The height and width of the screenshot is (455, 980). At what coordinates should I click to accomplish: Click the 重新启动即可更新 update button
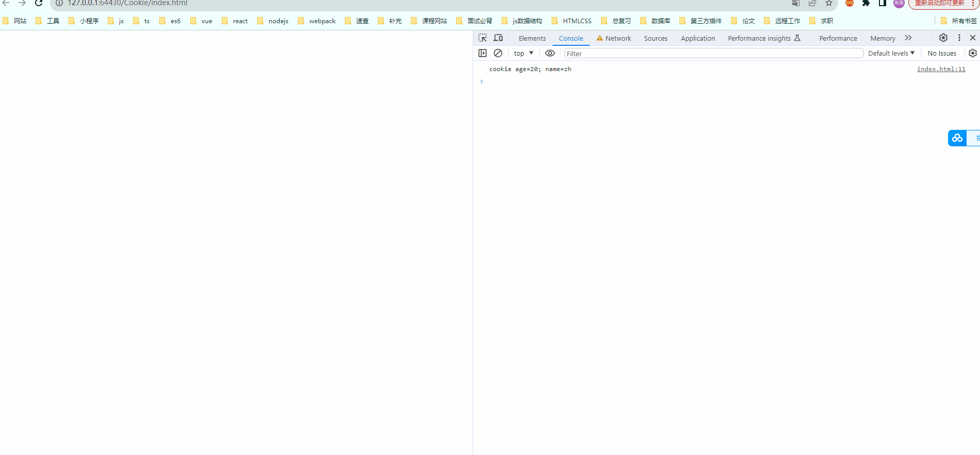pyautogui.click(x=939, y=3)
